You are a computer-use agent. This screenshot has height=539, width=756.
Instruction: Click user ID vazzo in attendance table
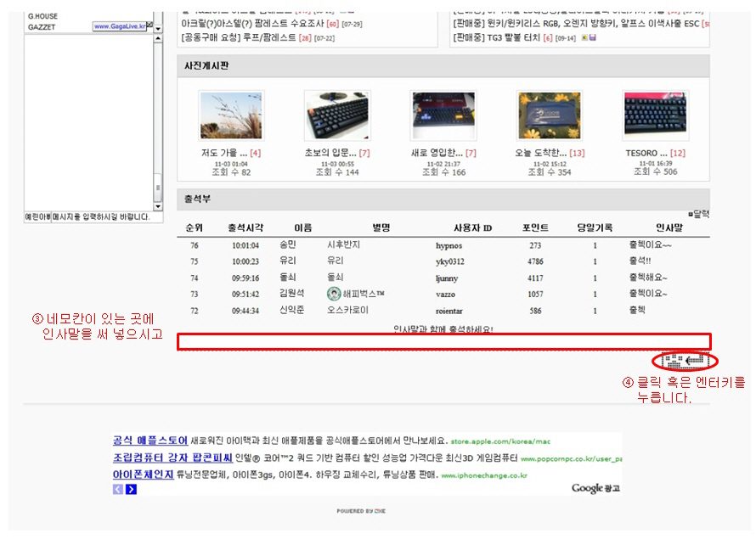pos(445,294)
